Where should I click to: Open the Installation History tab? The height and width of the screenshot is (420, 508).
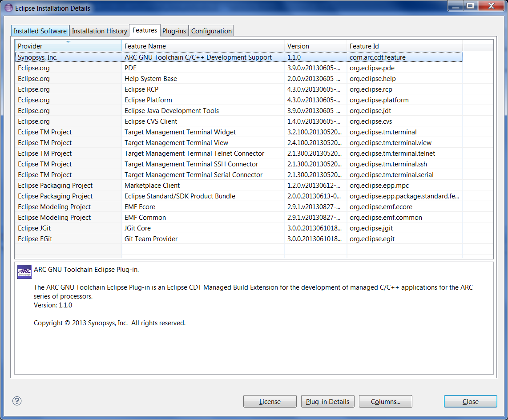point(100,31)
